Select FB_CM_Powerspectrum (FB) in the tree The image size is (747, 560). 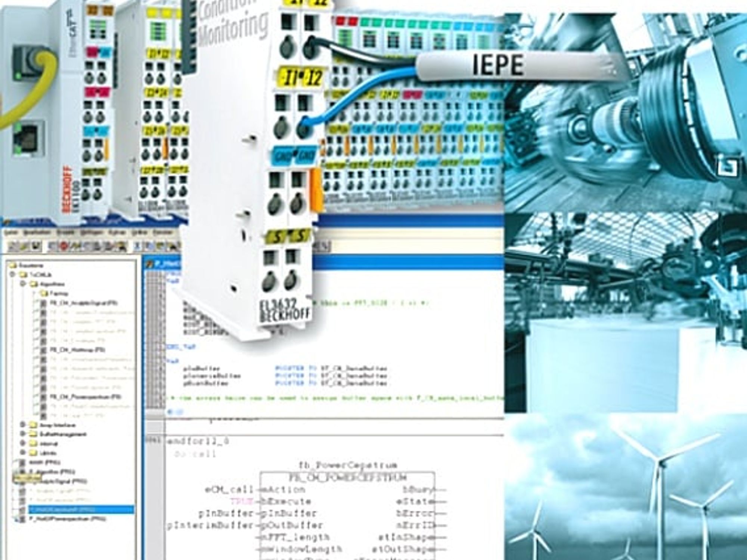86,396
